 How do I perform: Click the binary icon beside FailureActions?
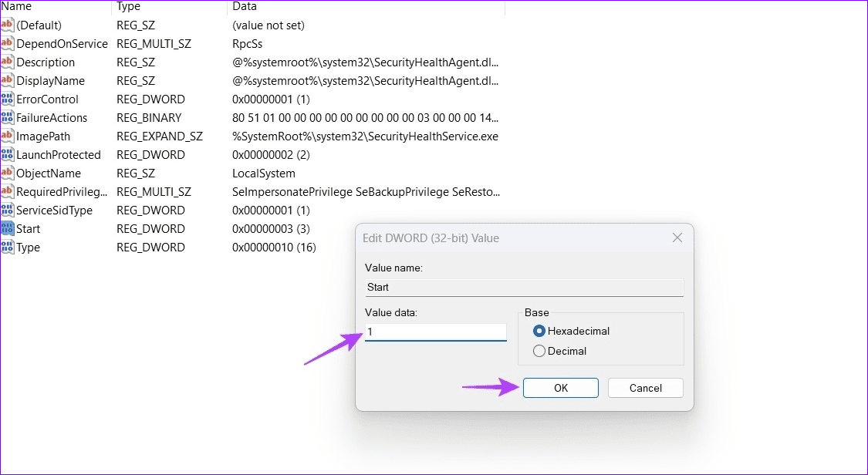tap(8, 117)
